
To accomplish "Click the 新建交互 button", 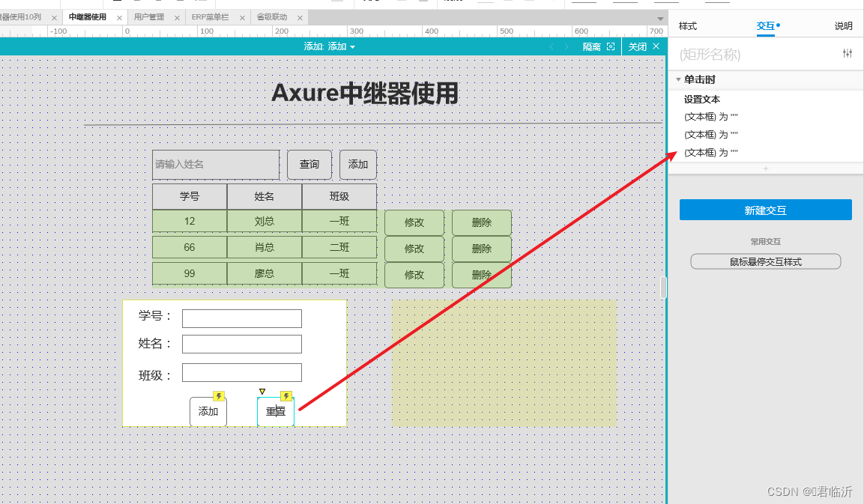I will [x=765, y=210].
